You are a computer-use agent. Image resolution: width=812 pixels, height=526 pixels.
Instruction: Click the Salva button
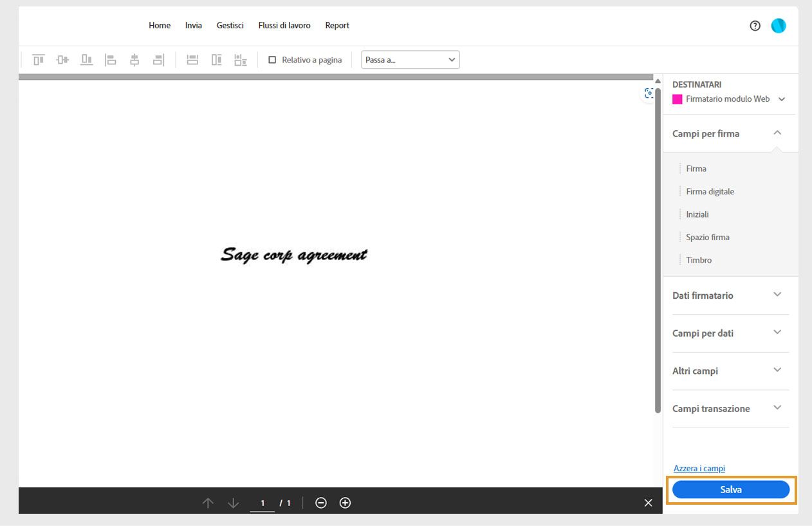pos(731,490)
